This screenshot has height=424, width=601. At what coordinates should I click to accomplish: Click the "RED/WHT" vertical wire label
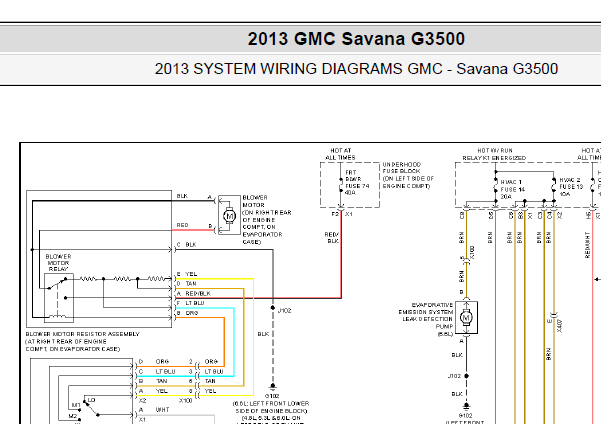[587, 245]
